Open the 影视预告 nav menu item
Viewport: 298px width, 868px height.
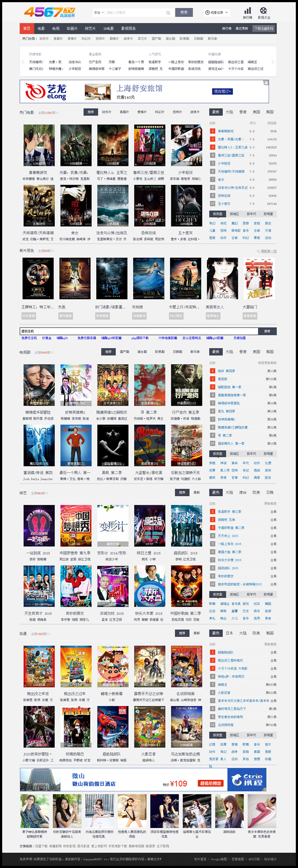click(128, 29)
